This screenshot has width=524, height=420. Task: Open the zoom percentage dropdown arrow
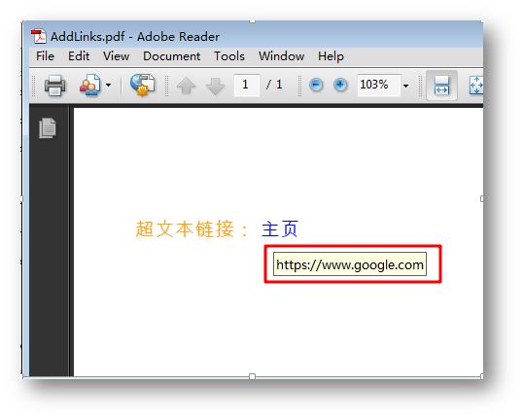[x=405, y=86]
